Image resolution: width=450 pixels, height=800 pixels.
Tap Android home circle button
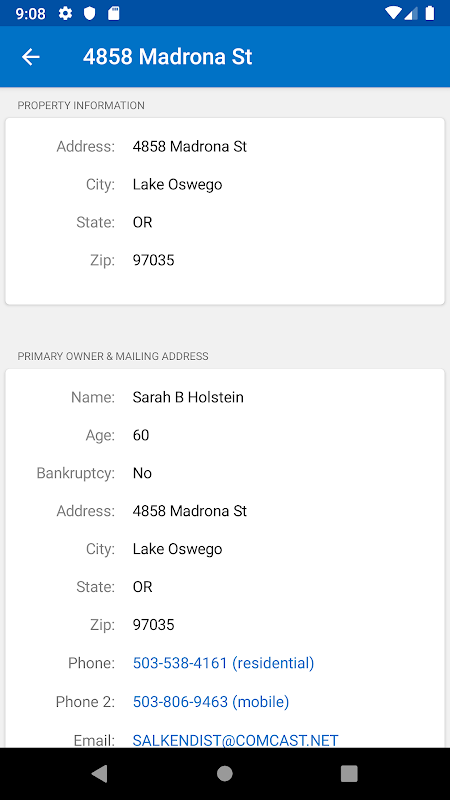tap(224, 773)
